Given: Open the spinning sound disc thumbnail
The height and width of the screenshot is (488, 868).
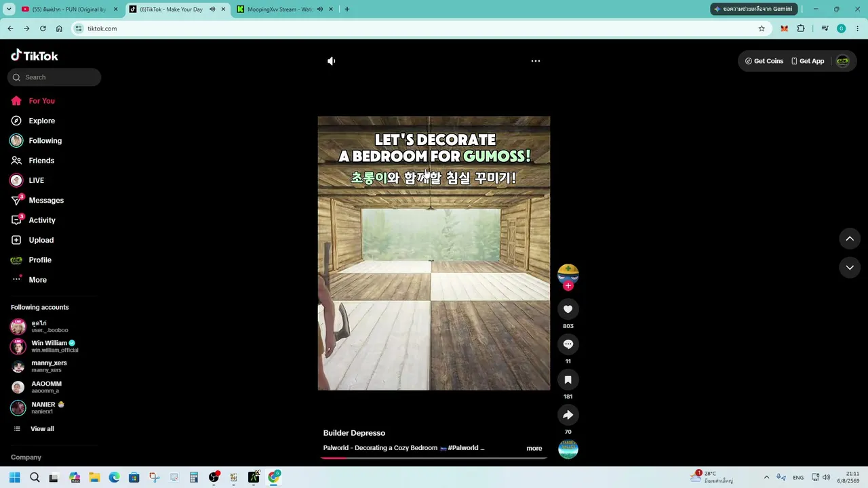Looking at the screenshot, I should (x=568, y=449).
